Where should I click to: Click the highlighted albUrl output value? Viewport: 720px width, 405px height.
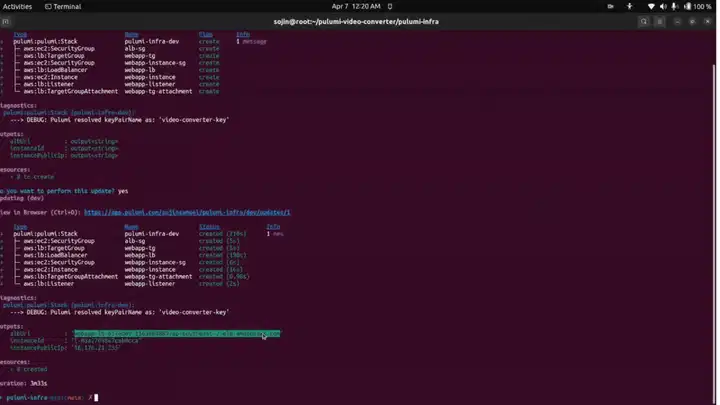(x=177, y=334)
